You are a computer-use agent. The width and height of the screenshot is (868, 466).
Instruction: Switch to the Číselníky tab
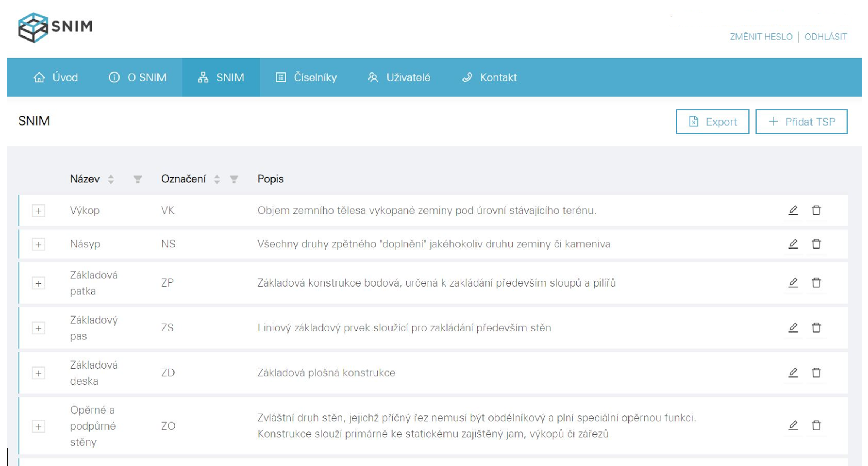pos(315,78)
